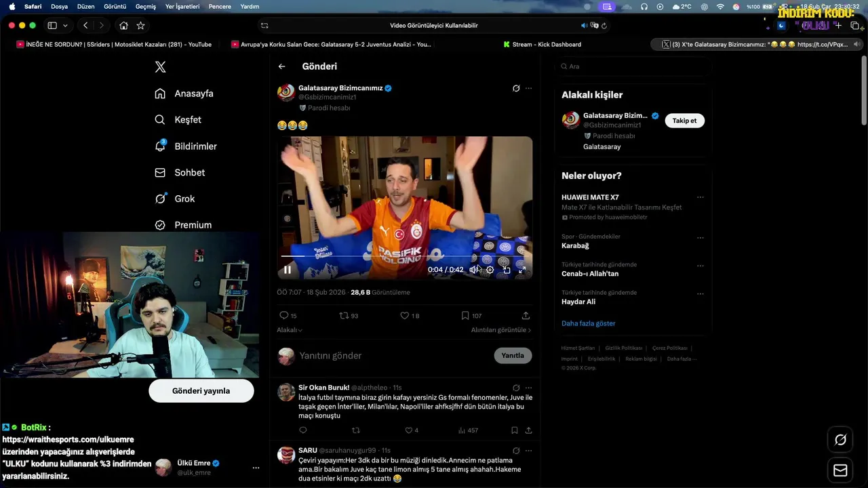
Task: Repost Sir Okan Buruk! reply
Action: pos(355,430)
